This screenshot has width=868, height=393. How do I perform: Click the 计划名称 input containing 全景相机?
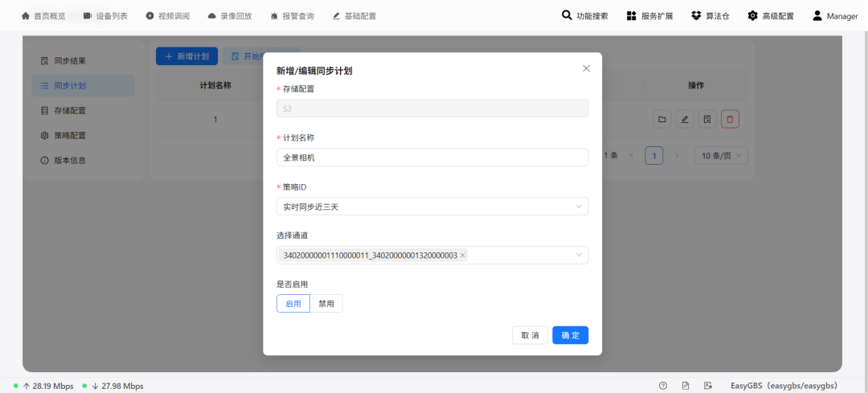[x=432, y=158]
